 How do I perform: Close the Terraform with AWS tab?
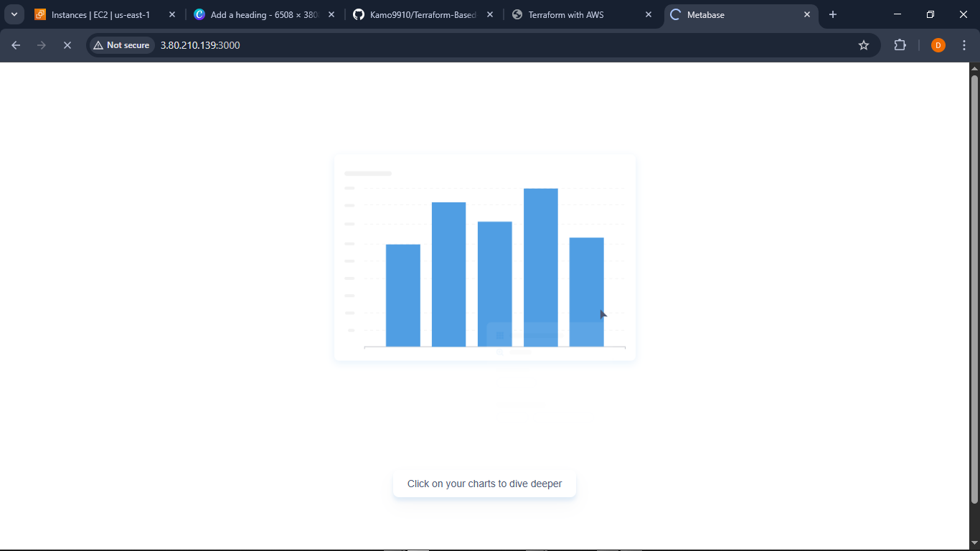click(x=649, y=14)
